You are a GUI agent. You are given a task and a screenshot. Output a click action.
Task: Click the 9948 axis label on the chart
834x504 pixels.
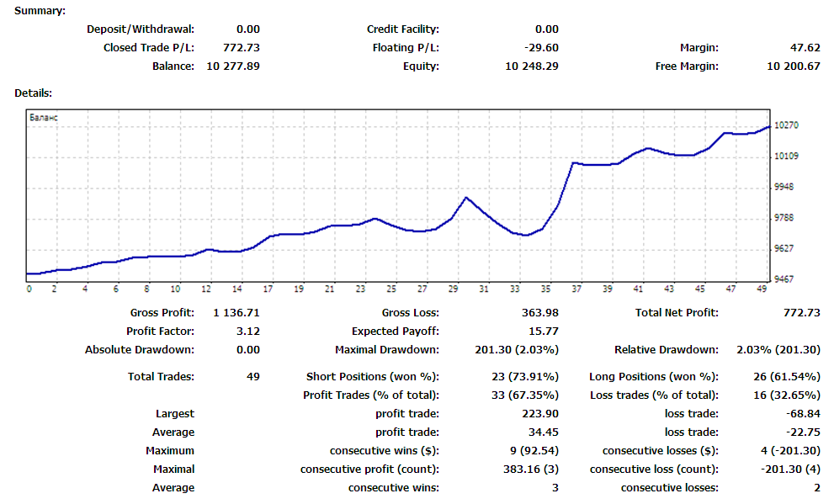point(784,187)
